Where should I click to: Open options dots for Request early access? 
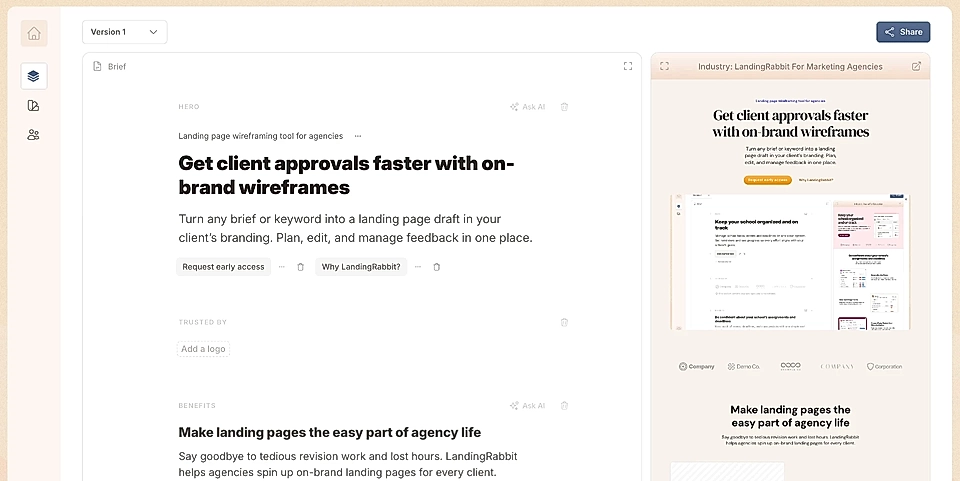click(282, 267)
